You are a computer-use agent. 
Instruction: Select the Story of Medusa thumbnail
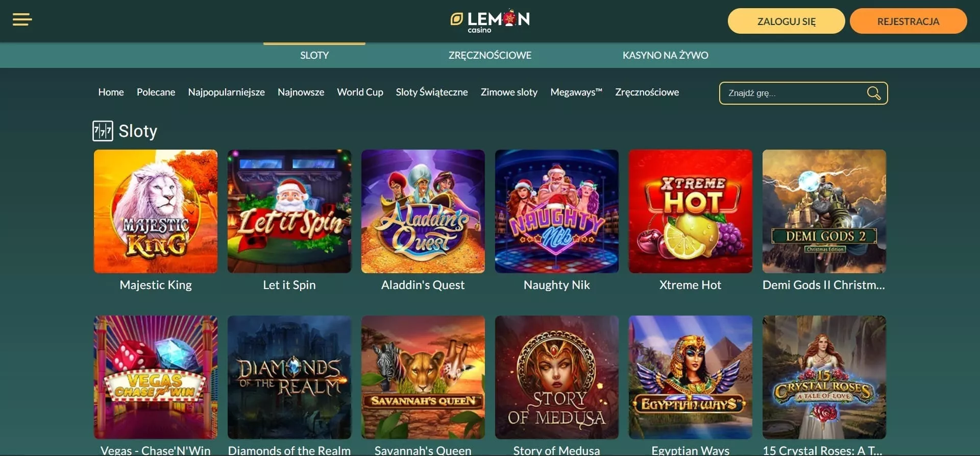[557, 377]
